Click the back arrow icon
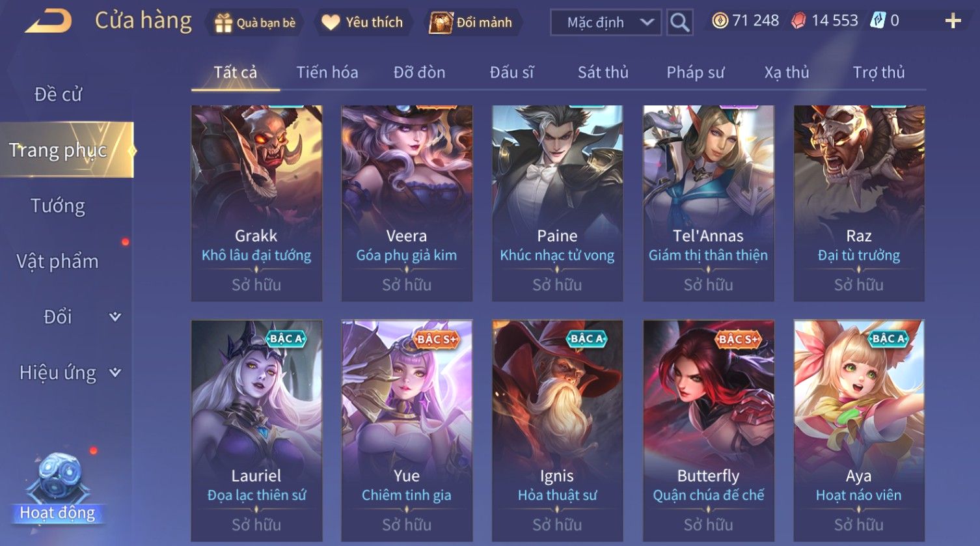 (x=48, y=21)
